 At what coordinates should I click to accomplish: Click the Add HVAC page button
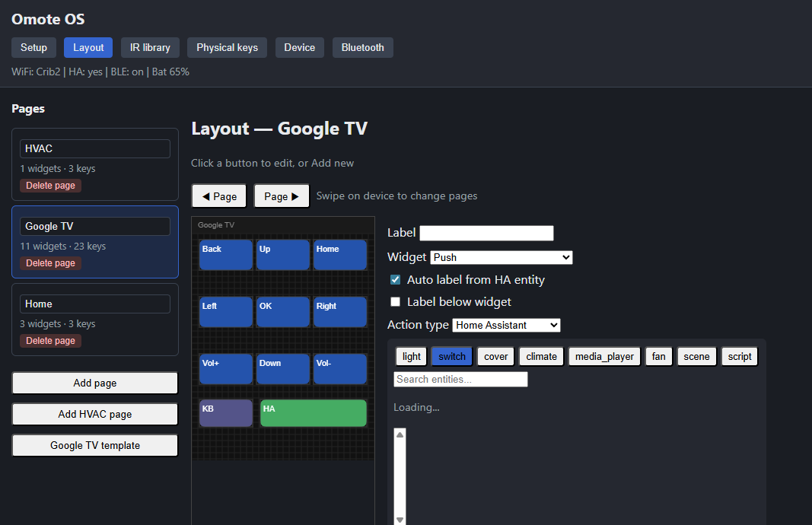pos(95,414)
